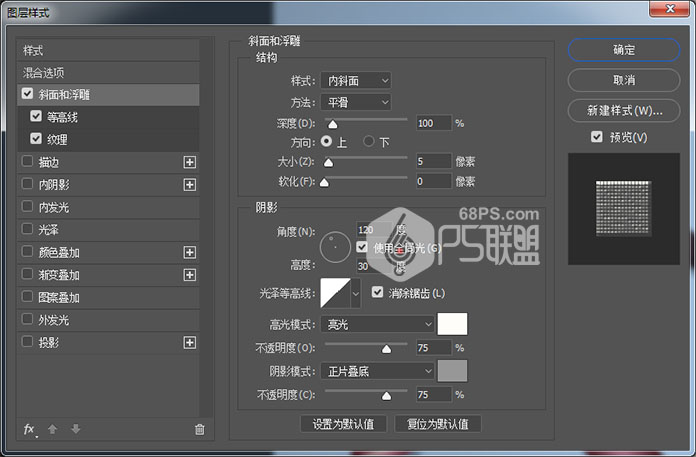Add another 颜色叠加 effect using its plus icon

tap(190, 252)
